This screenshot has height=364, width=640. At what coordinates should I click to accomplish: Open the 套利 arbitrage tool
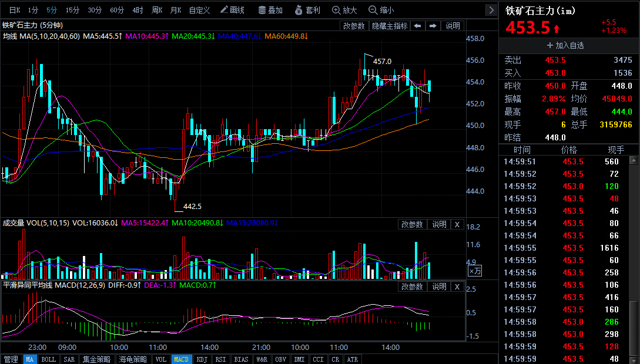pyautogui.click(x=308, y=10)
